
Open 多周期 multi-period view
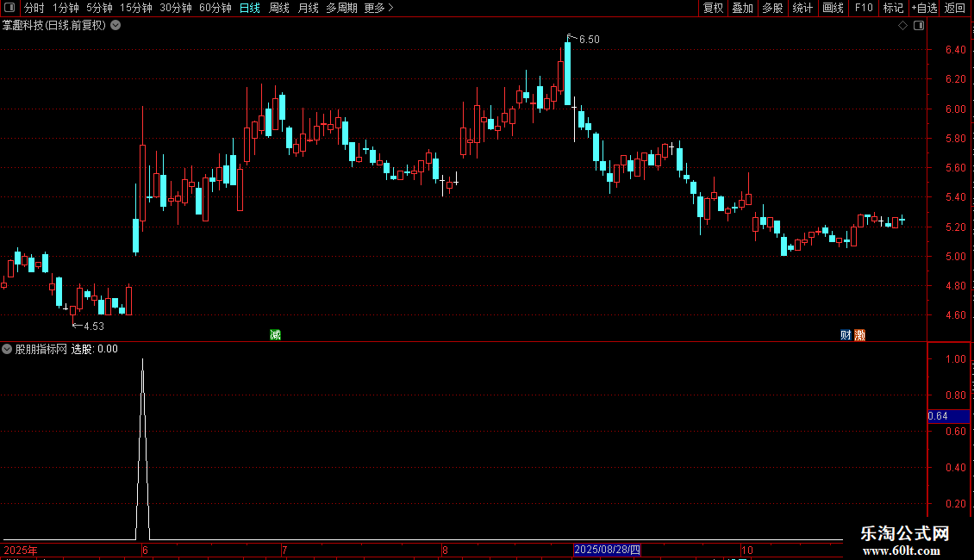coord(341,8)
